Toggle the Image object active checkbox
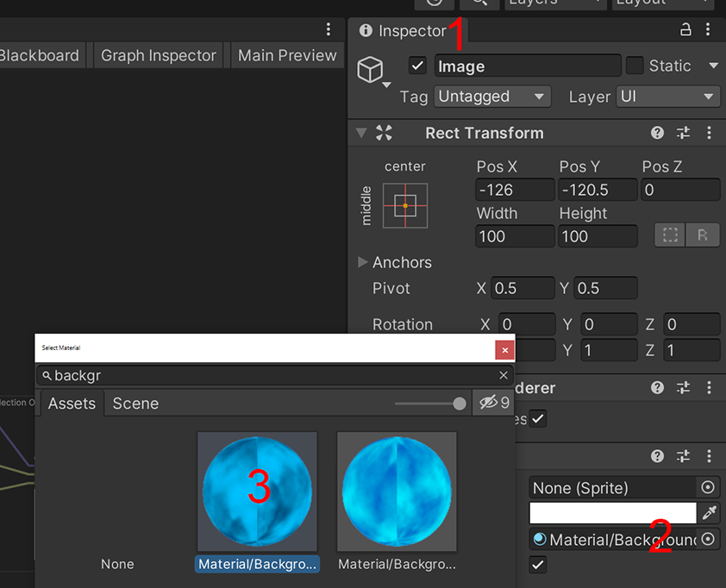 point(418,66)
